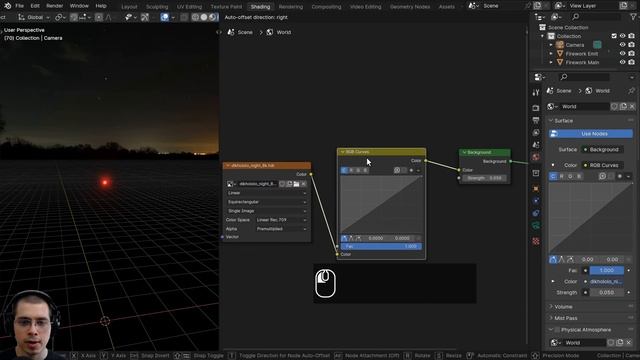Hide Firework Main with eye icon
The height and width of the screenshot is (360, 640).
pos(622,62)
